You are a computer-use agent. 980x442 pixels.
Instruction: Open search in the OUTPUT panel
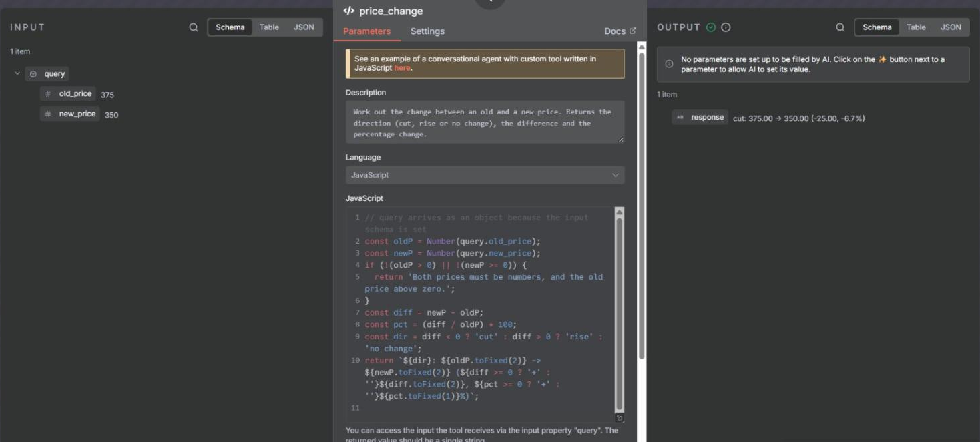click(x=840, y=27)
